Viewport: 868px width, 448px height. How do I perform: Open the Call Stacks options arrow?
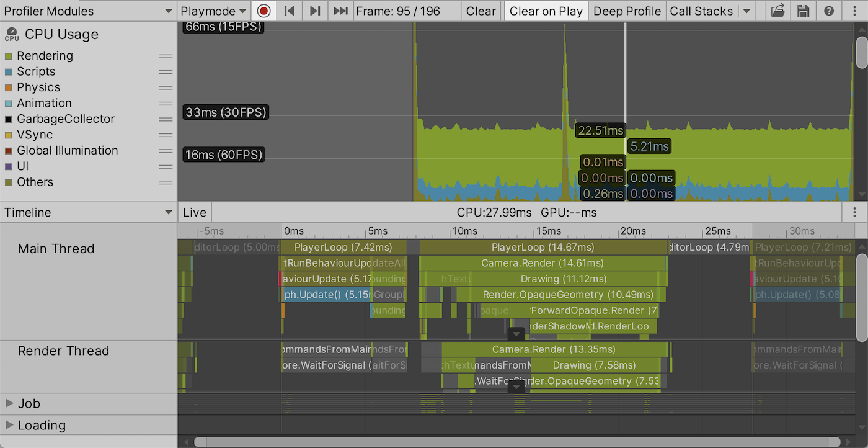(746, 11)
